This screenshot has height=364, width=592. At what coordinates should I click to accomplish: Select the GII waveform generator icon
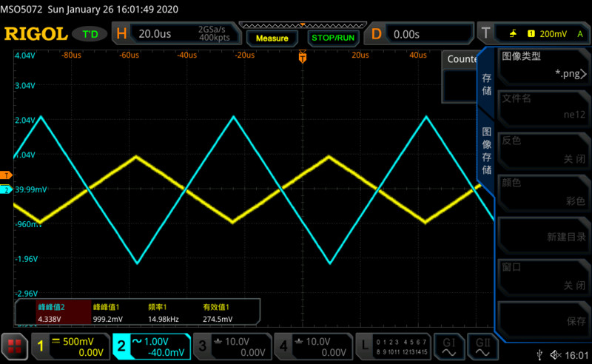[x=482, y=346]
